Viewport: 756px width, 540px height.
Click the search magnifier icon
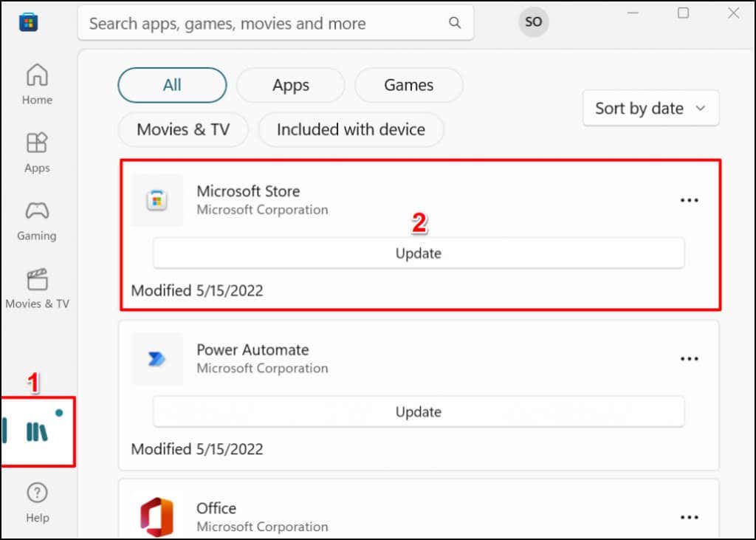[455, 23]
